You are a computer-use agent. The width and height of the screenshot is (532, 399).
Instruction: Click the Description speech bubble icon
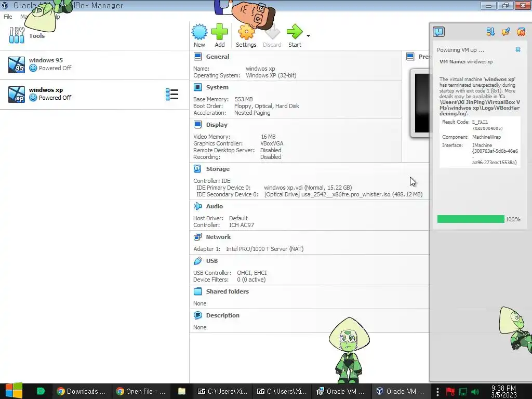tap(198, 315)
